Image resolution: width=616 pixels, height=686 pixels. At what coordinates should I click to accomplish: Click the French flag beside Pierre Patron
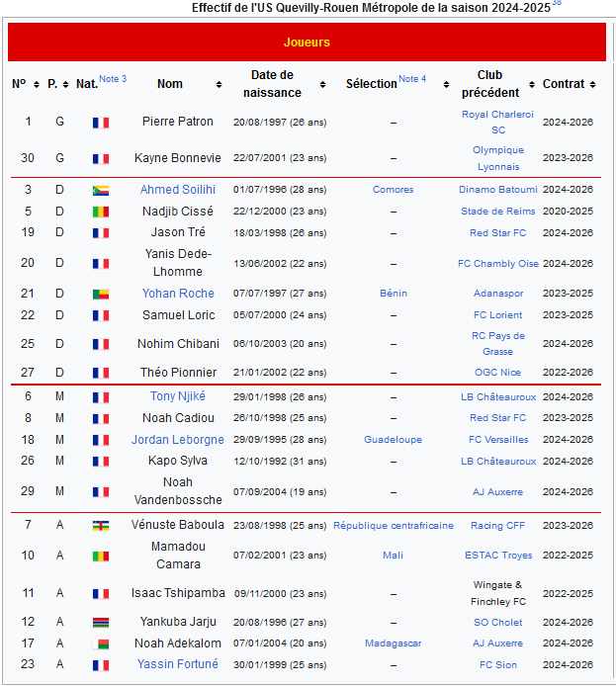coord(101,123)
